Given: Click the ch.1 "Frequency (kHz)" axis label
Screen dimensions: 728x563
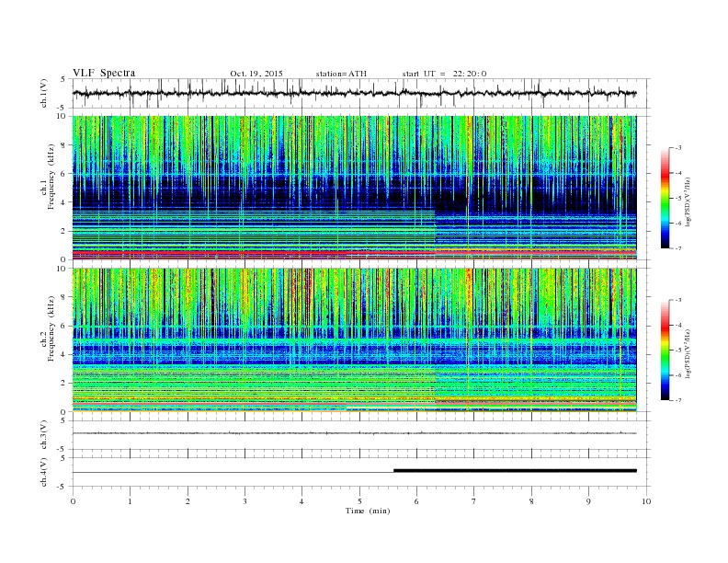Looking at the screenshot, I should click(51, 177).
